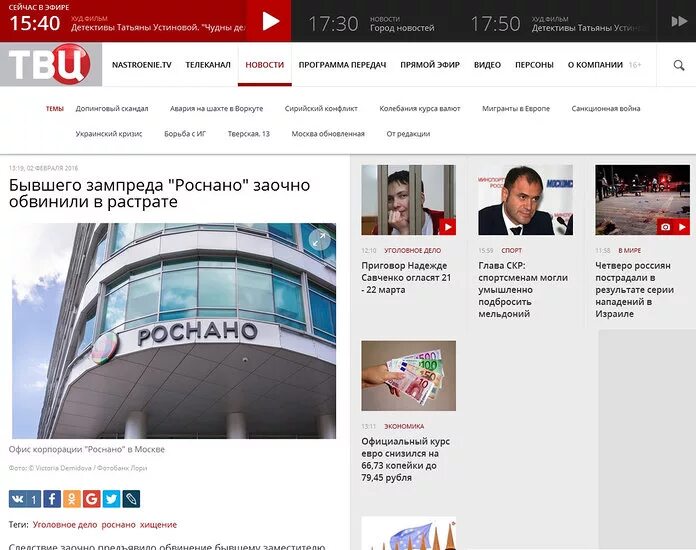Skip forward in the TV schedule bar

(679, 21)
